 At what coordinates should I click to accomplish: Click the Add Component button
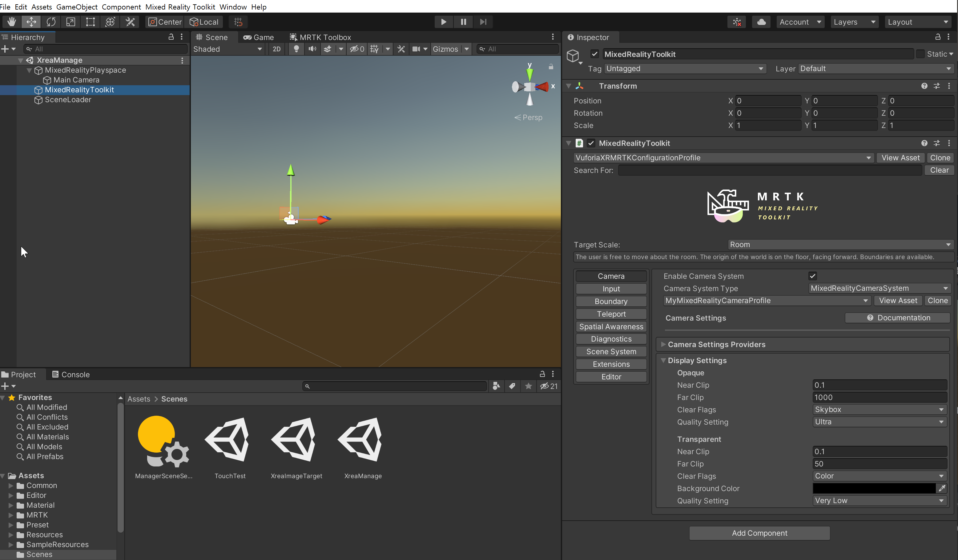pos(759,533)
